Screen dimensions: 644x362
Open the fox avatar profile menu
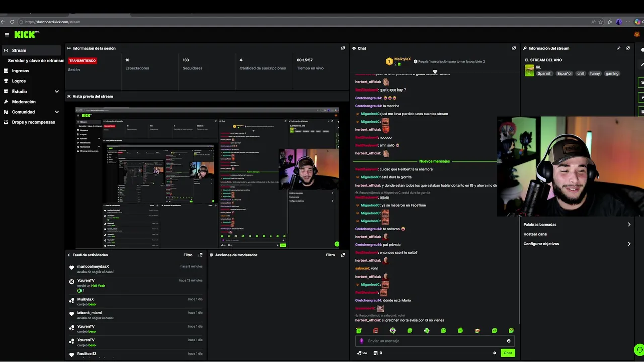coord(637,35)
